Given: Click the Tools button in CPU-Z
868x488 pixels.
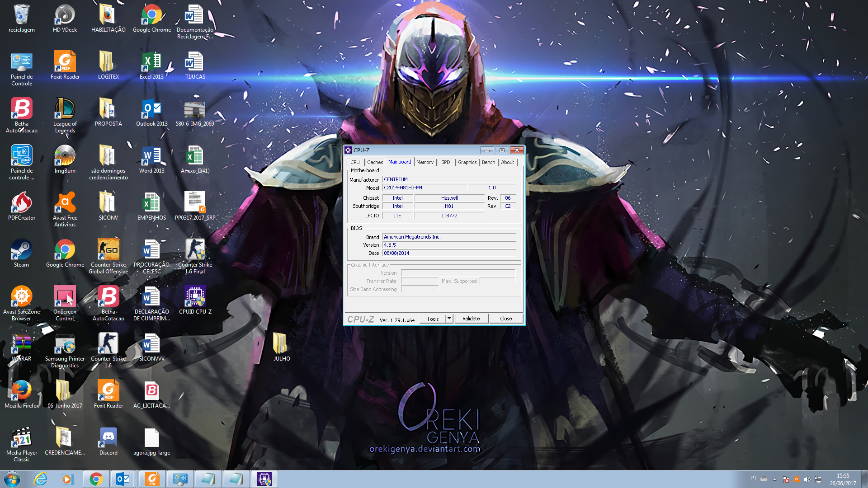Looking at the screenshot, I should [433, 319].
